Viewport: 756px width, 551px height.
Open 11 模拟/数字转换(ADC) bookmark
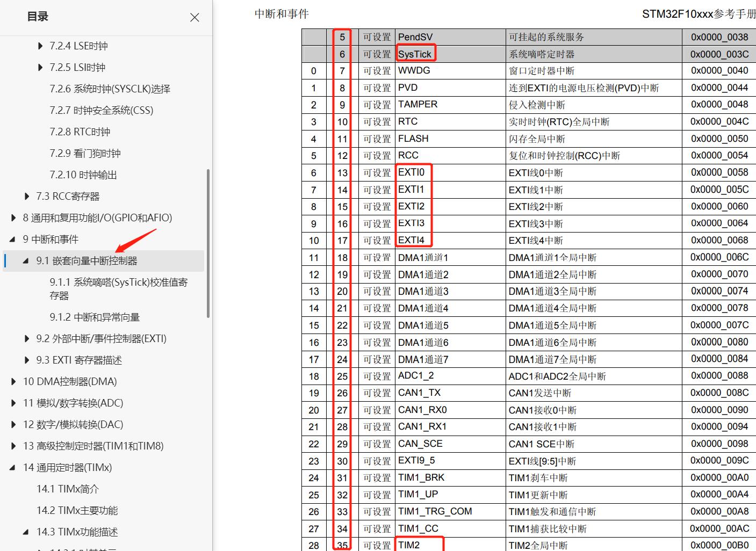(73, 403)
